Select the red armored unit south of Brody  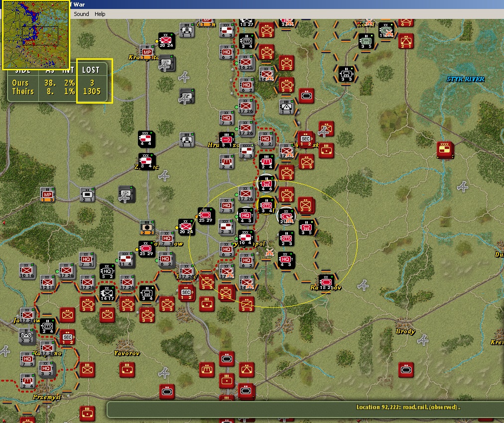point(406,370)
